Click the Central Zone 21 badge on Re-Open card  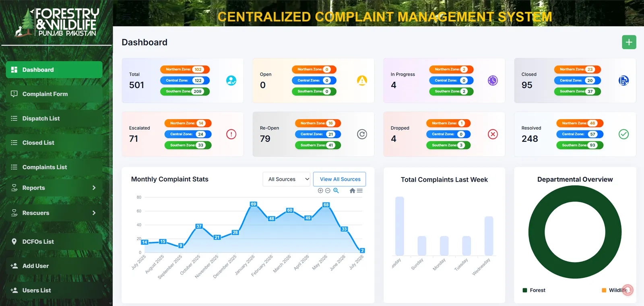pos(318,134)
